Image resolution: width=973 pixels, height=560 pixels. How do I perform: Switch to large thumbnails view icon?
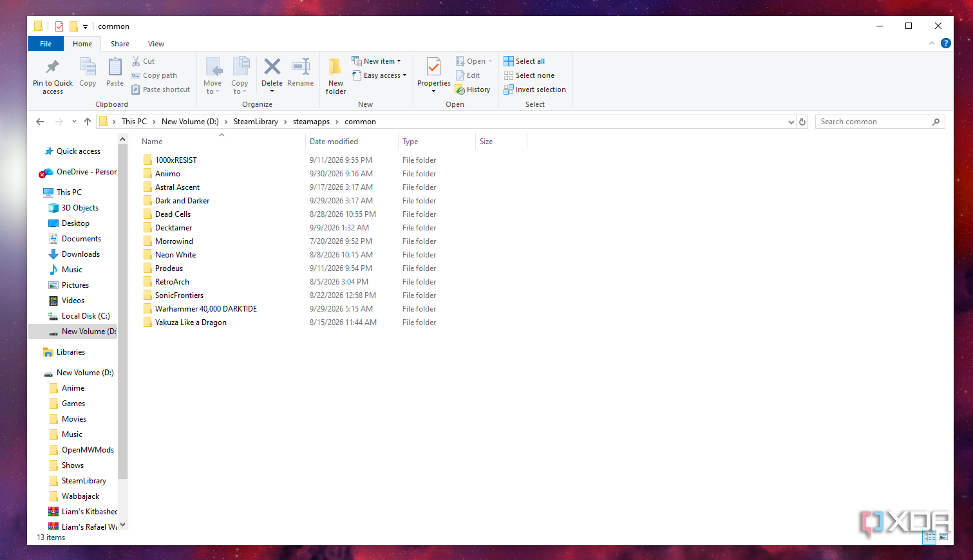pyautogui.click(x=943, y=536)
